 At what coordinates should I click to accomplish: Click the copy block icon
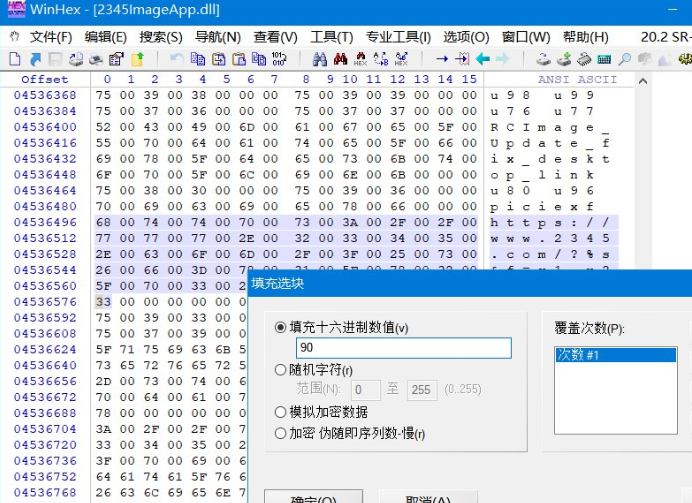coord(198,59)
